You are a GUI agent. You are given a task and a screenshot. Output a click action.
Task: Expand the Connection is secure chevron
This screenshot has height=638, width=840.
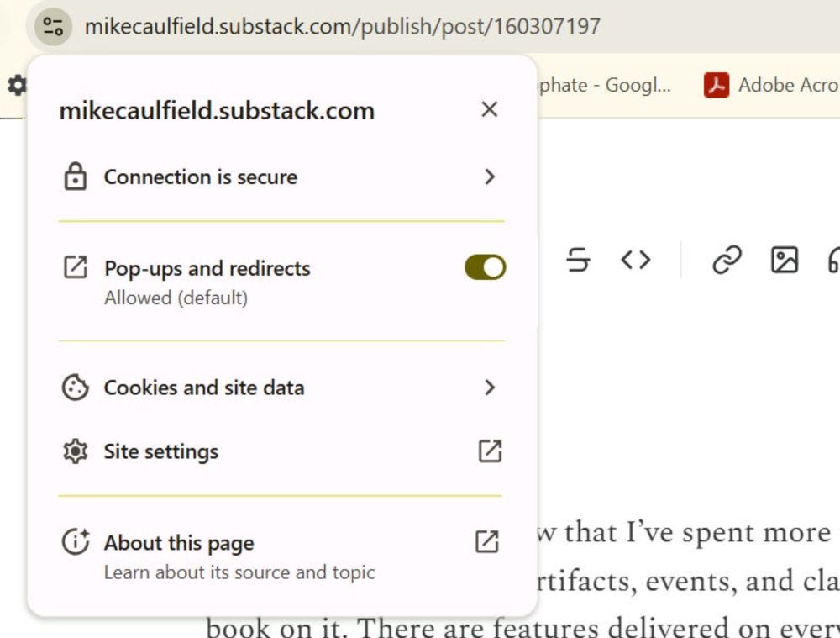tap(490, 177)
